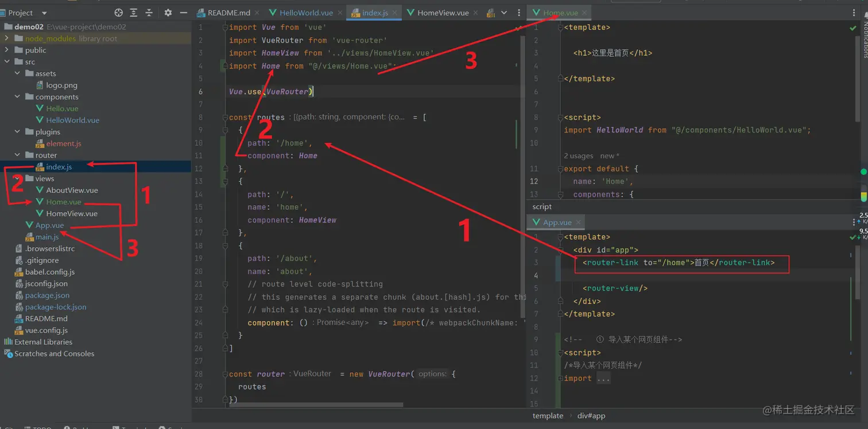Select the index.js editor tab

tap(375, 13)
